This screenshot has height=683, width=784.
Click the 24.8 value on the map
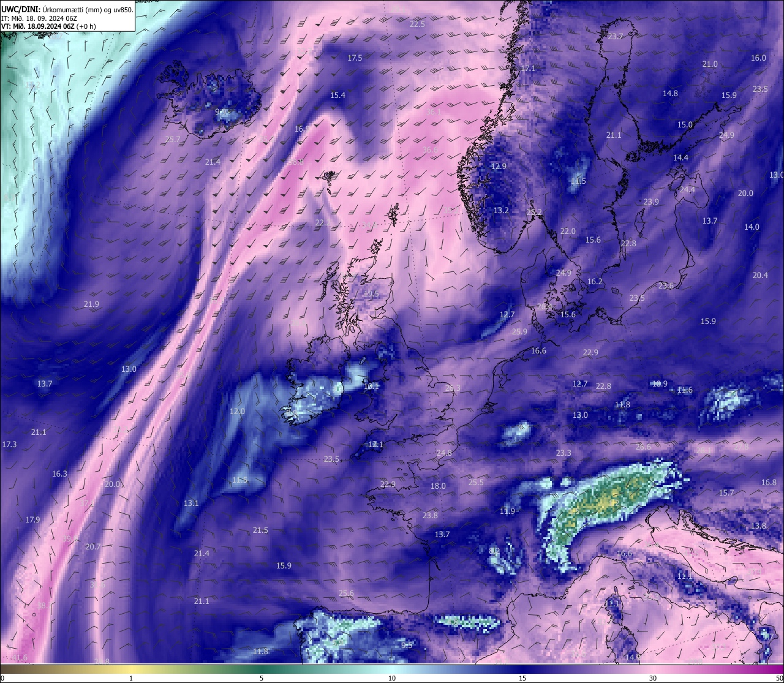(444, 453)
